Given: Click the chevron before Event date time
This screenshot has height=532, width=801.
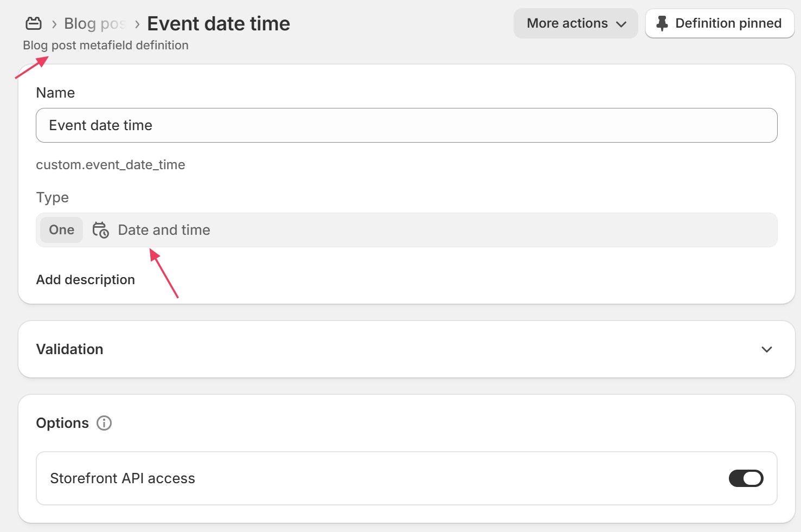Looking at the screenshot, I should [x=137, y=24].
